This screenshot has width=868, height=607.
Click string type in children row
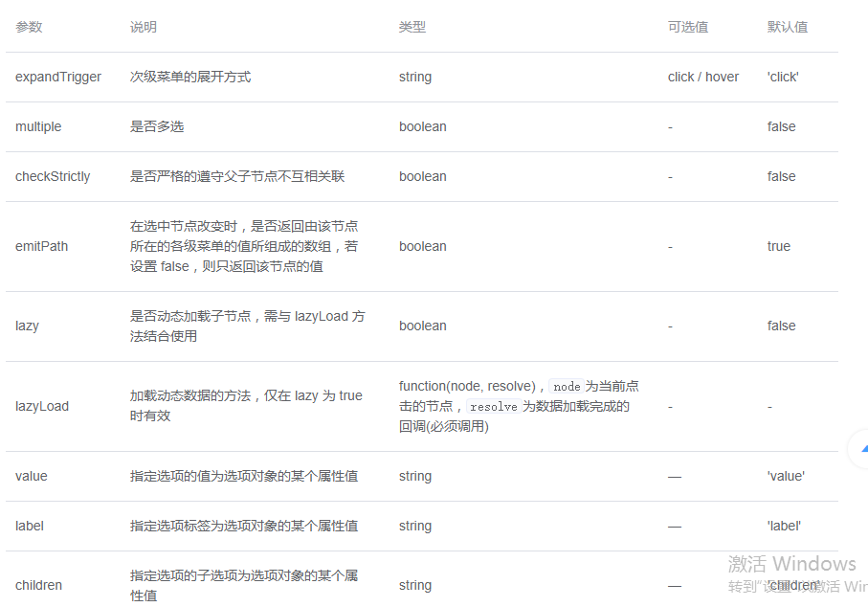[x=415, y=585]
